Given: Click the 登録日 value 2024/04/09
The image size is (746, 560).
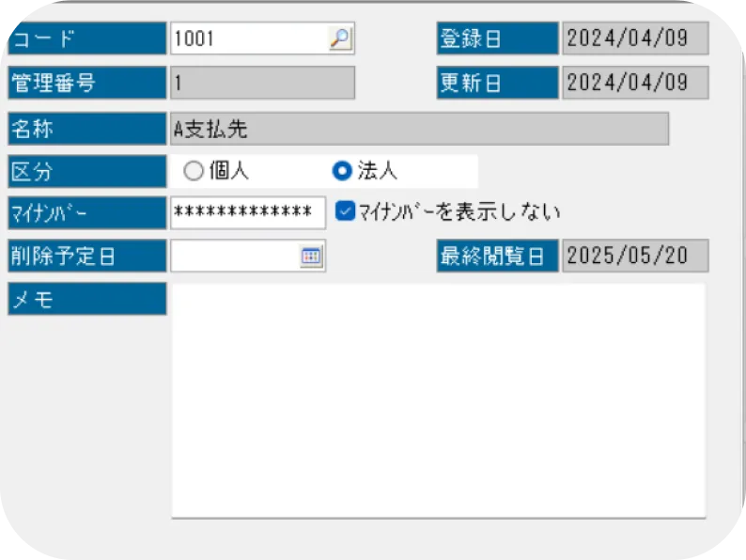Looking at the screenshot, I should pos(635,39).
